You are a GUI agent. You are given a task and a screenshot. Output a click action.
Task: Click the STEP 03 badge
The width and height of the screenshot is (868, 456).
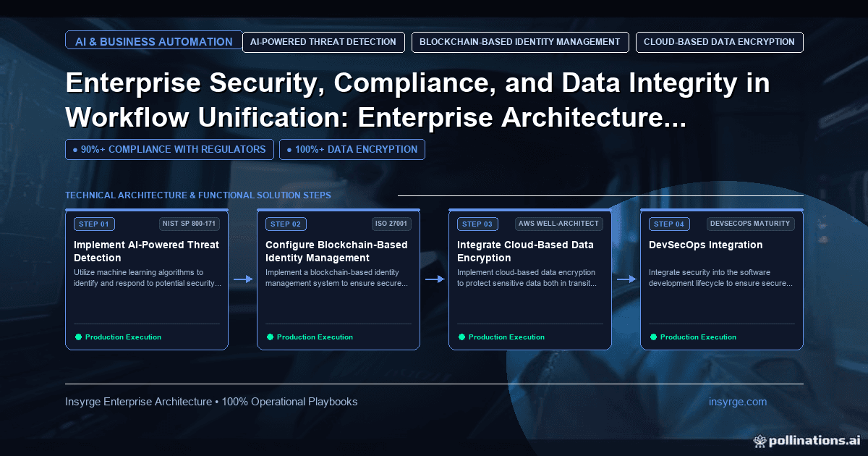pos(477,224)
